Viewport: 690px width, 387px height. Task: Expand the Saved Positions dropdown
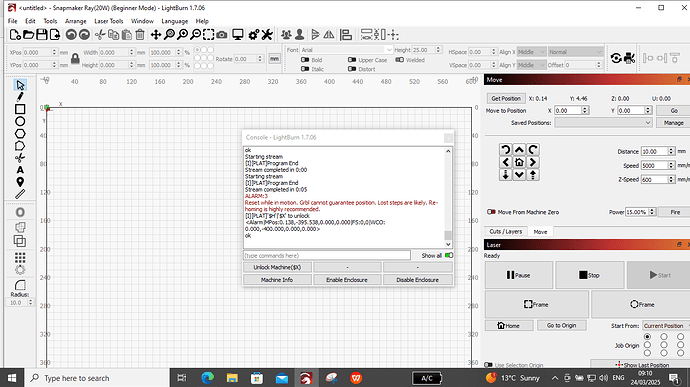click(603, 123)
